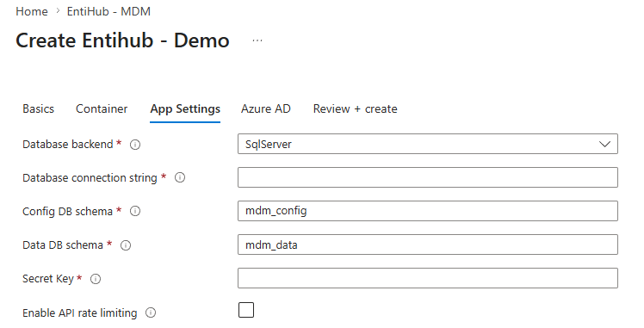Focus the Secret Key input field

(x=428, y=278)
